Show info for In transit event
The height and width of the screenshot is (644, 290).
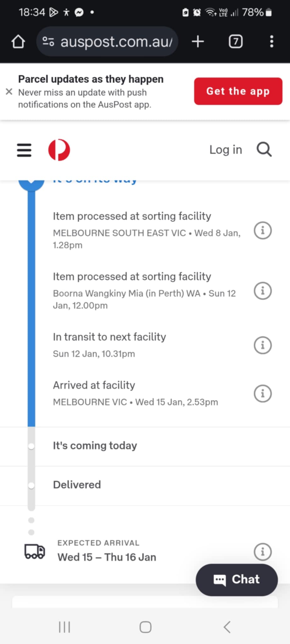tap(263, 345)
